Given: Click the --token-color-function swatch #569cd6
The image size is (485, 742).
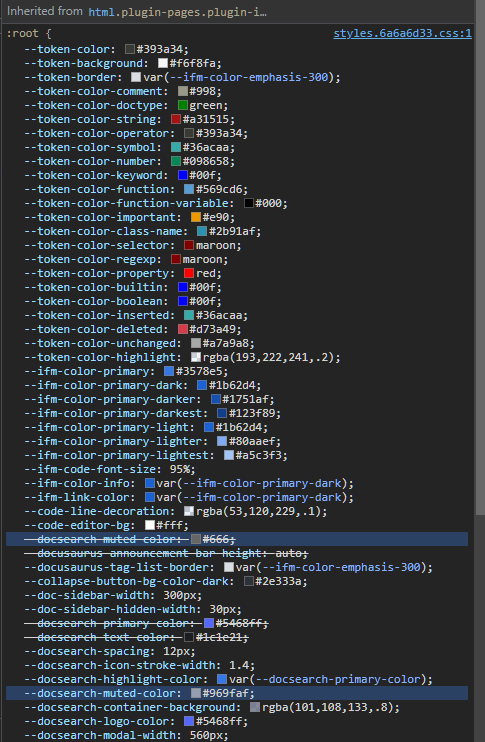Looking at the screenshot, I should pyautogui.click(x=189, y=189).
